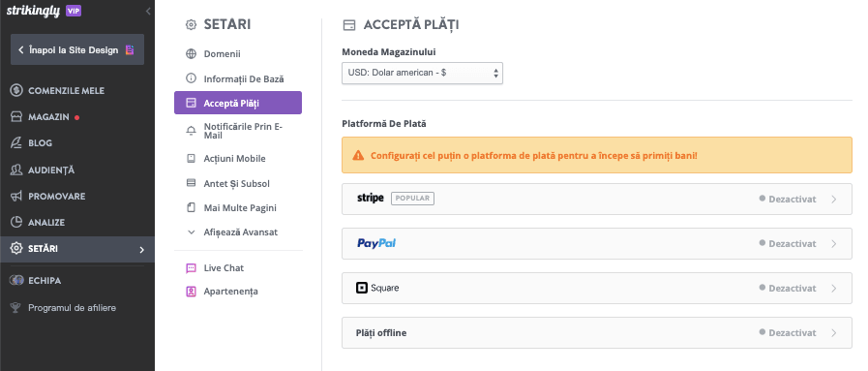The image size is (868, 371).
Task: Expand the Afișează Avansat section
Action: point(238,232)
